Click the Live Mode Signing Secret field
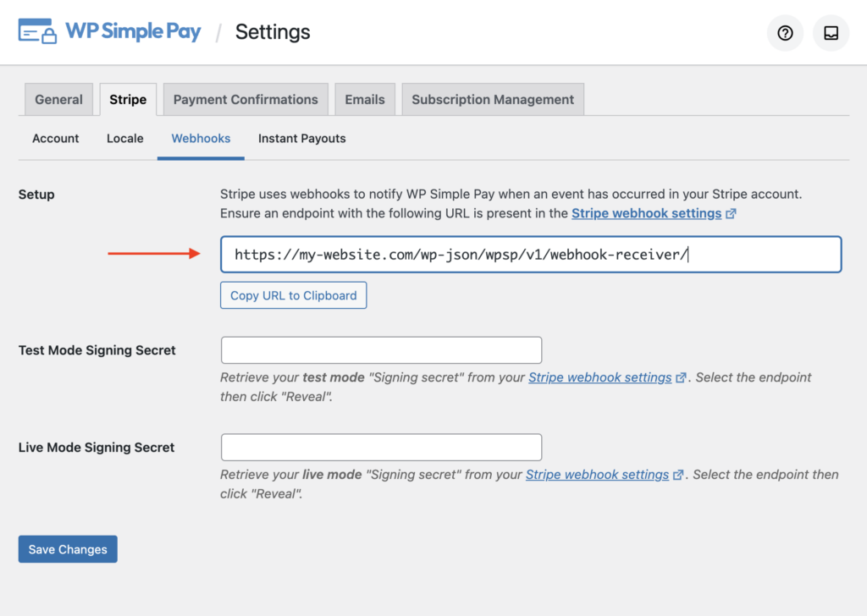This screenshot has height=616, width=867. (x=381, y=448)
